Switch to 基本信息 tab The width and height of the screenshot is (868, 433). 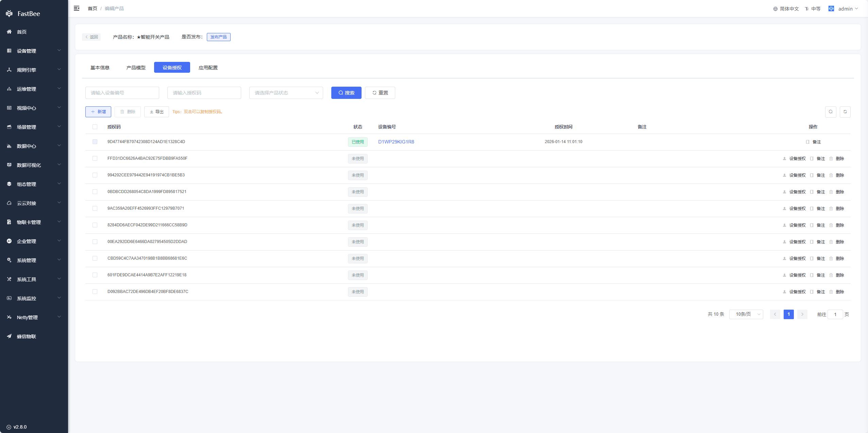pos(100,68)
